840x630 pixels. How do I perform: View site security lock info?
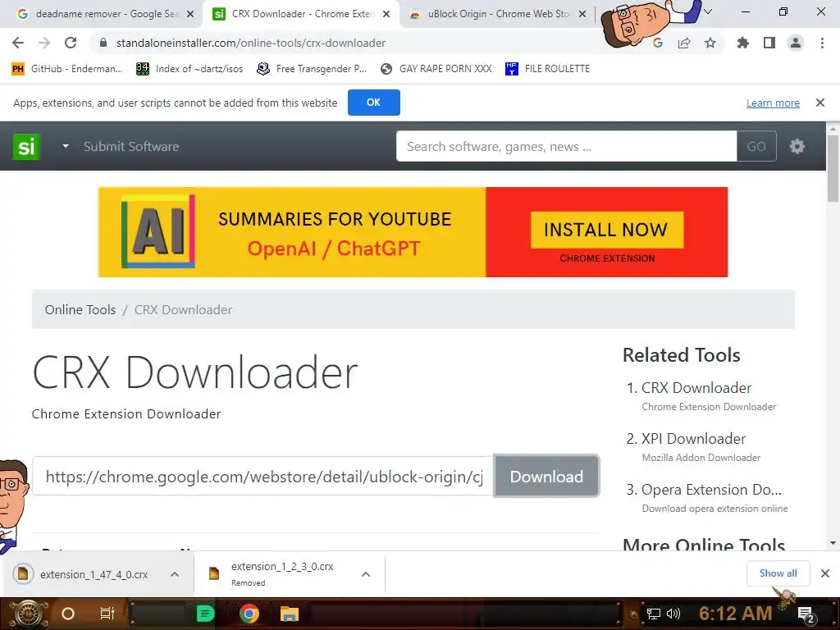coord(103,43)
